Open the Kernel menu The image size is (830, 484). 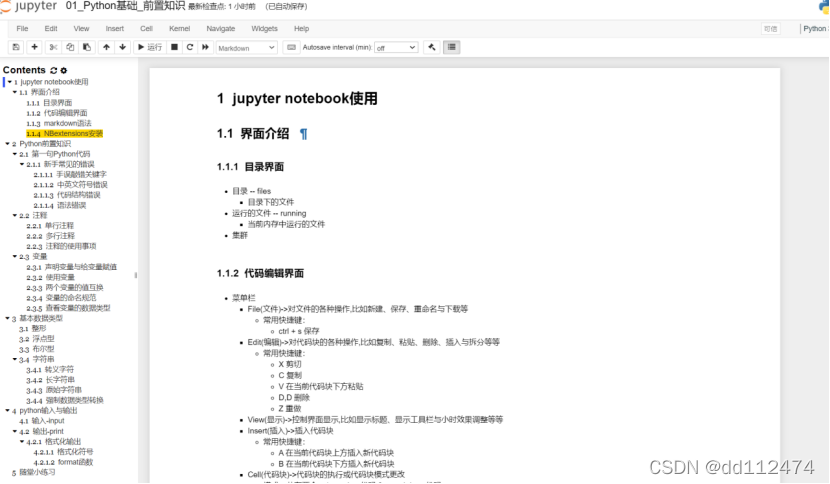pyautogui.click(x=179, y=29)
